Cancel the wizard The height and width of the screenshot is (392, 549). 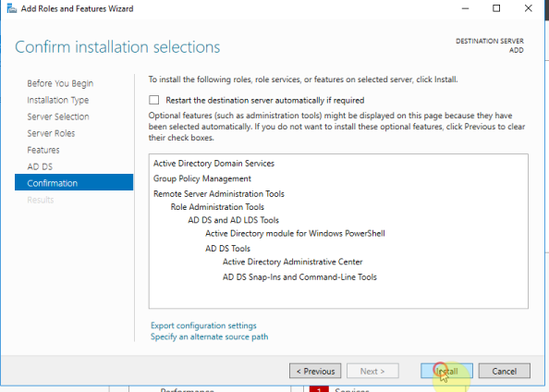point(505,371)
